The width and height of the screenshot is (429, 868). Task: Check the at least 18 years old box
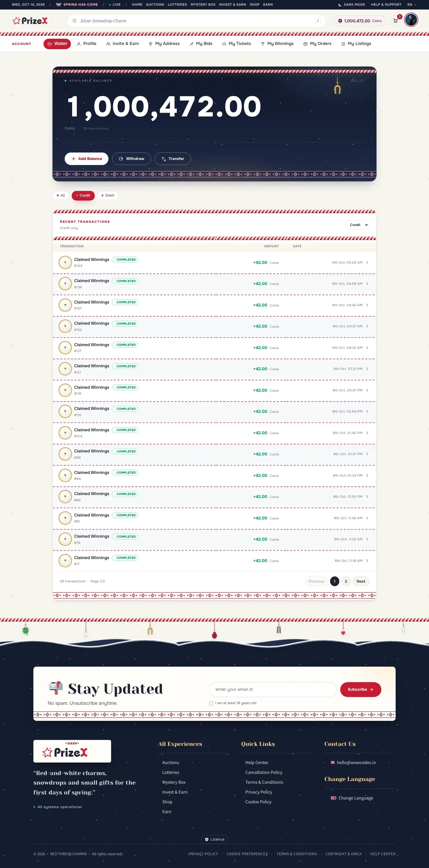[211, 703]
